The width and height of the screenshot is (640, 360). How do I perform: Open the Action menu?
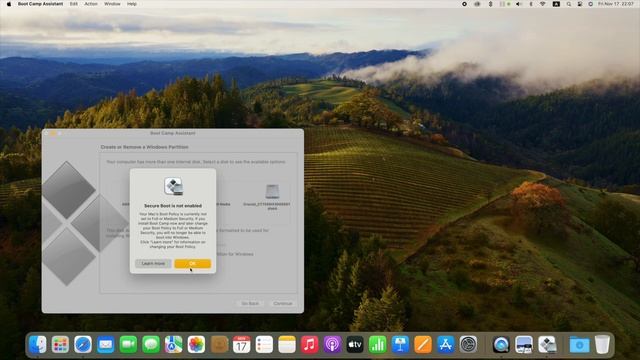pyautogui.click(x=91, y=4)
